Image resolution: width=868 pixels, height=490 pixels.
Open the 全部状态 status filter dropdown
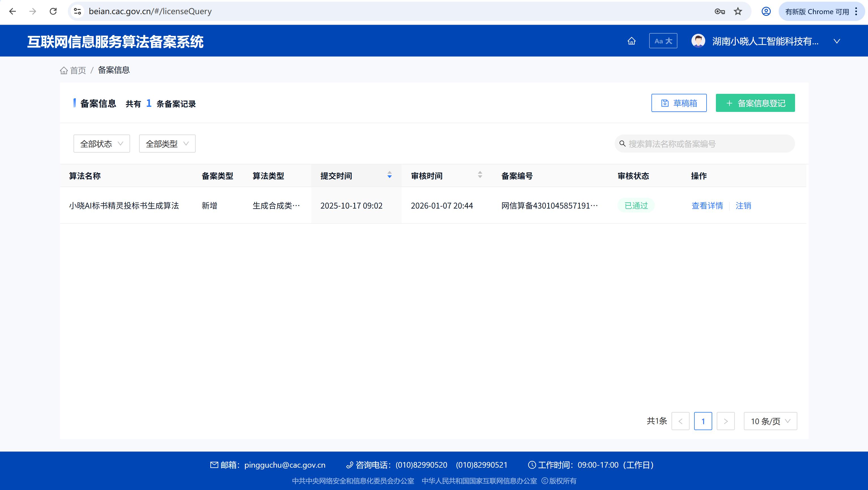tap(102, 144)
